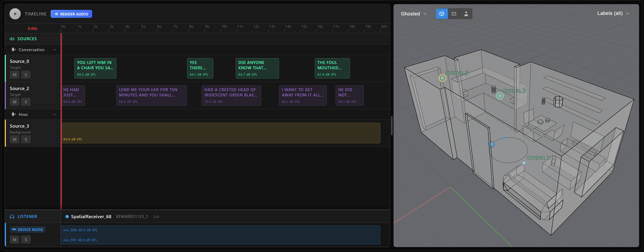The width and height of the screenshot is (644, 252).
Task: Select Source_3 marker in 3D view
Action: click(x=442, y=78)
